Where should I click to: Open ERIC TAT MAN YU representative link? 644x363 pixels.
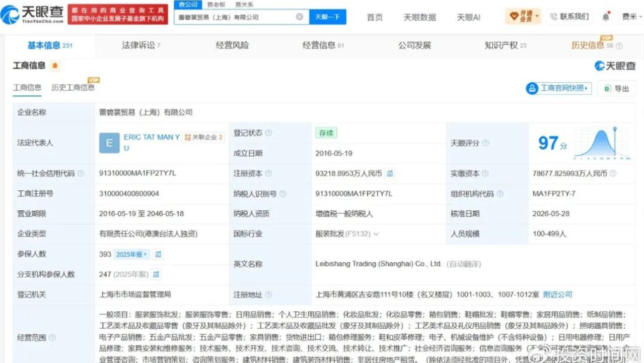tap(152, 143)
